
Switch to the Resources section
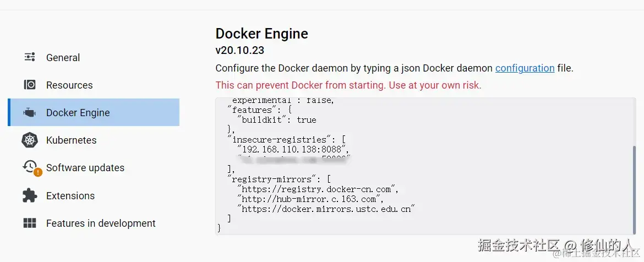(69, 85)
